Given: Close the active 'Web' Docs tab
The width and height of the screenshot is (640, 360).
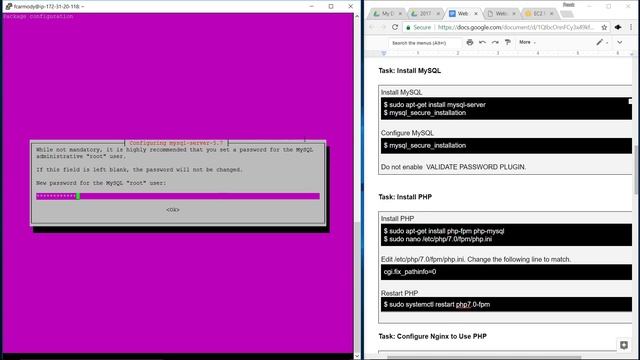Looking at the screenshot, I should point(476,14).
